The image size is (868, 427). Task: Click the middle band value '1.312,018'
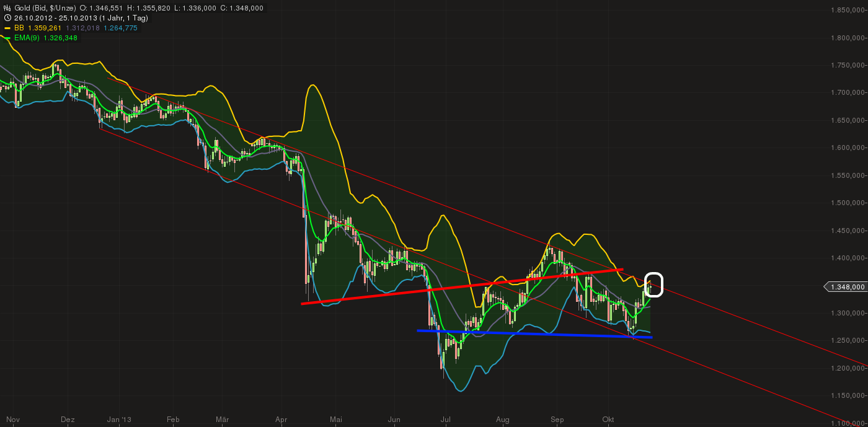click(x=82, y=28)
